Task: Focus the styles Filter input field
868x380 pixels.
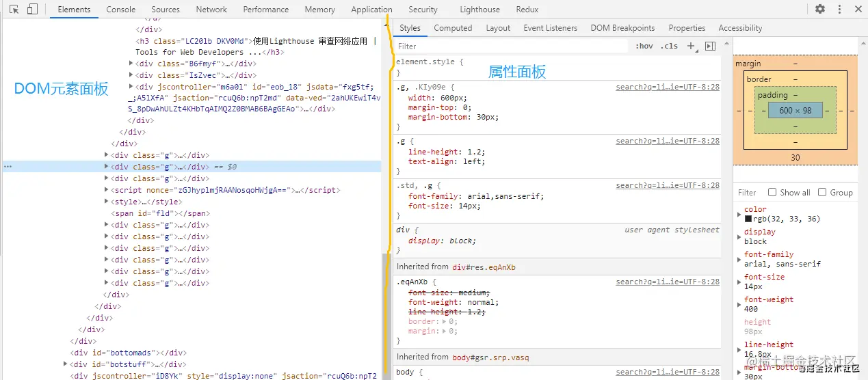Action: coord(511,46)
